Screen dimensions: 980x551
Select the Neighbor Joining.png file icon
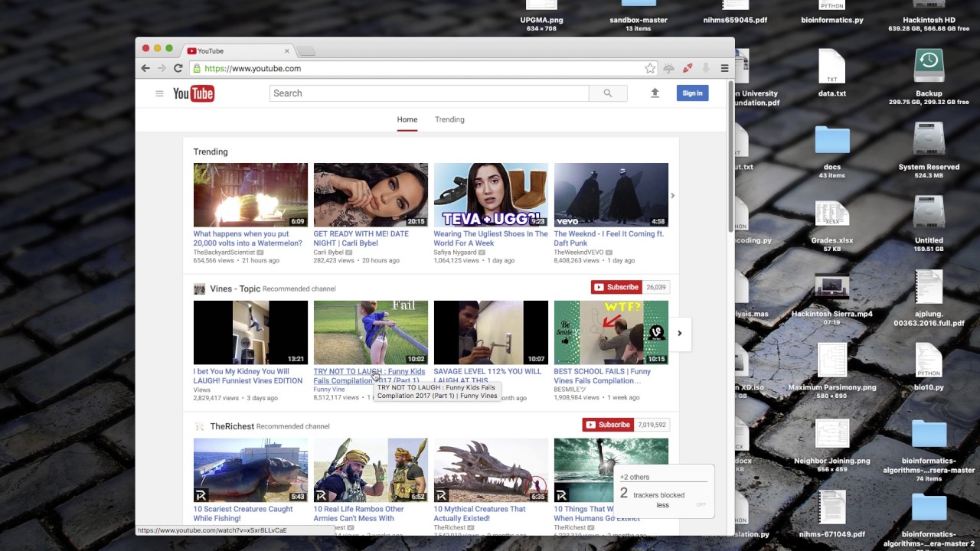(832, 435)
